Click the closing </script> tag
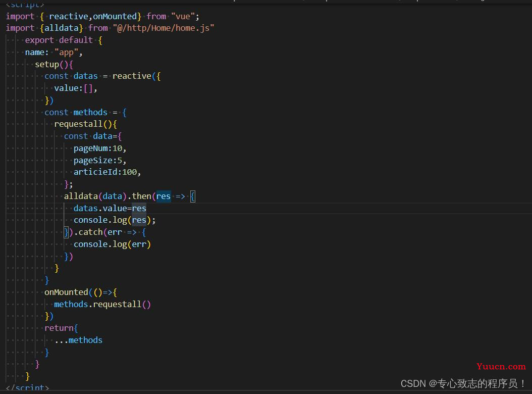The width and height of the screenshot is (532, 394). coord(27,388)
